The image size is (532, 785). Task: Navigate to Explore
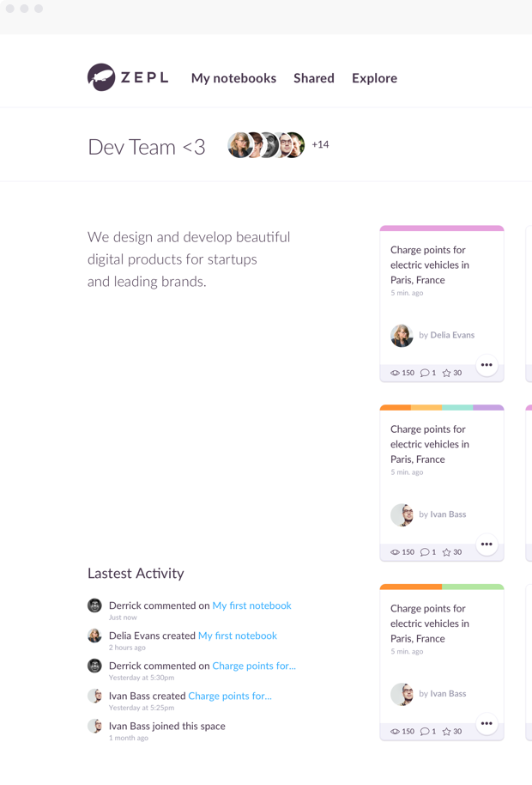(x=374, y=78)
